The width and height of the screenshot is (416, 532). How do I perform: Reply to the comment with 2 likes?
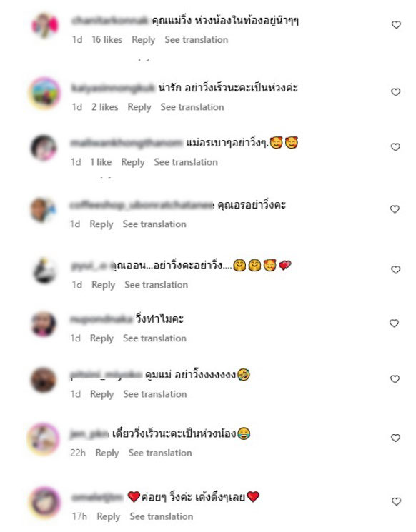139,108
